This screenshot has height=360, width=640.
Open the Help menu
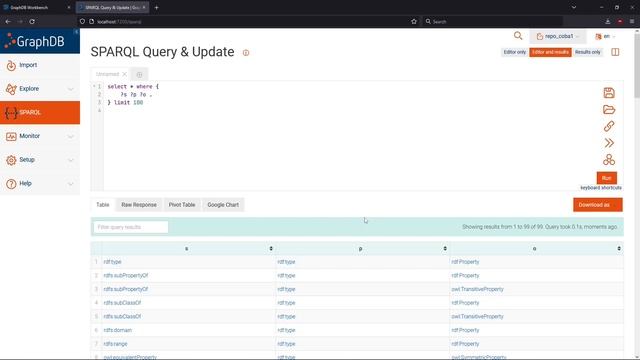pos(25,183)
